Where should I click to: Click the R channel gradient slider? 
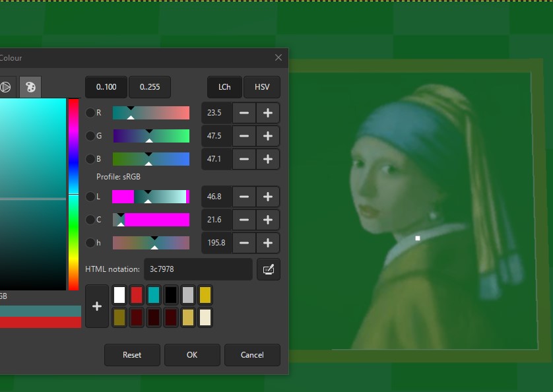point(151,113)
